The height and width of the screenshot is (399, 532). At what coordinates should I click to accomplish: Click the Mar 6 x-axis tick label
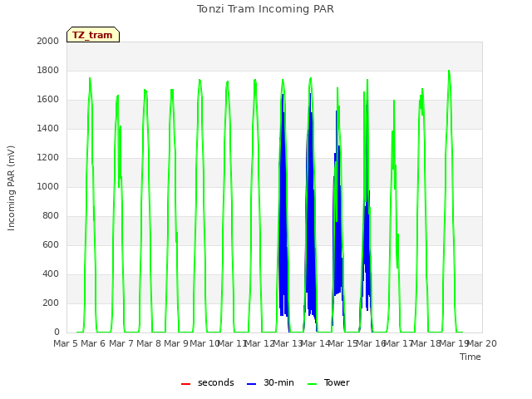(x=93, y=343)
